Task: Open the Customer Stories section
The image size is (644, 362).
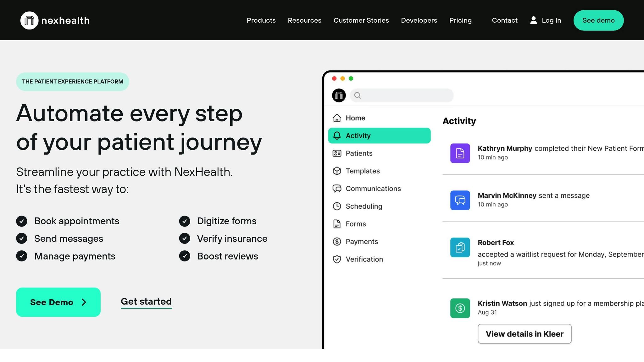Action: tap(361, 20)
